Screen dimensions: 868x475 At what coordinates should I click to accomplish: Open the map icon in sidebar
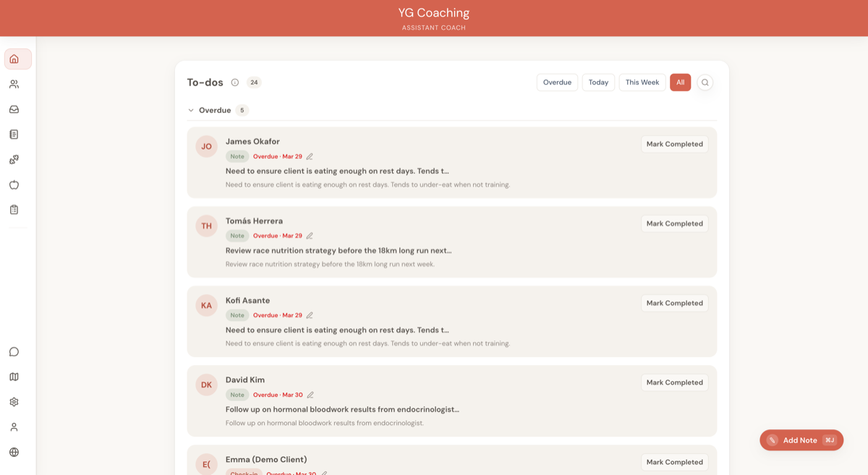point(14,377)
